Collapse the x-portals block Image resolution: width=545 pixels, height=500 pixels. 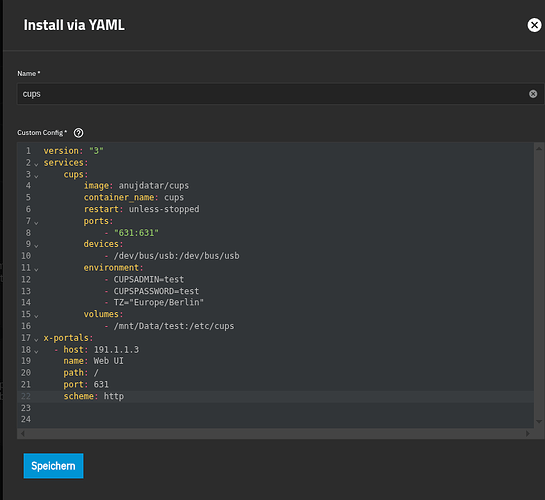point(36,339)
